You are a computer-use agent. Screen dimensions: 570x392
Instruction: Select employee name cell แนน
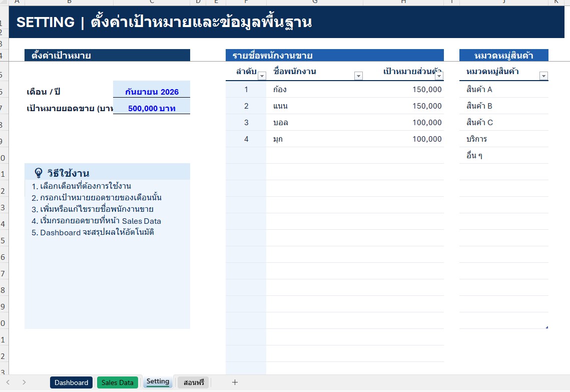click(x=315, y=106)
